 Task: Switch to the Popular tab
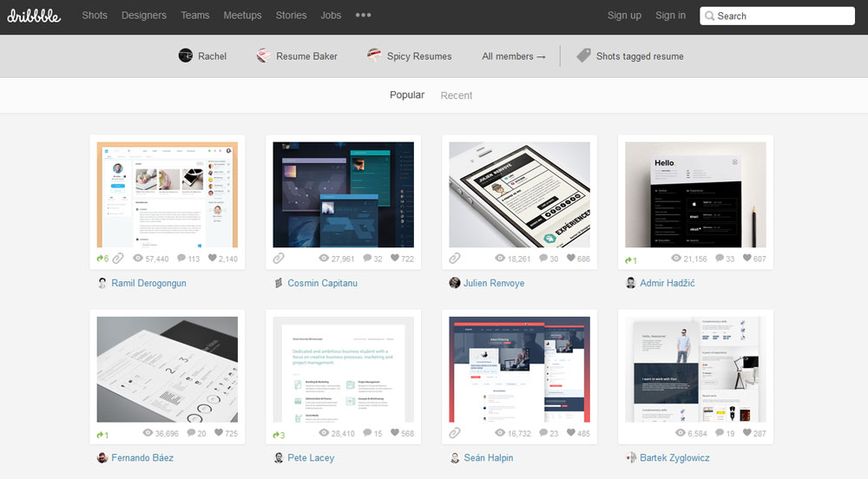(407, 95)
